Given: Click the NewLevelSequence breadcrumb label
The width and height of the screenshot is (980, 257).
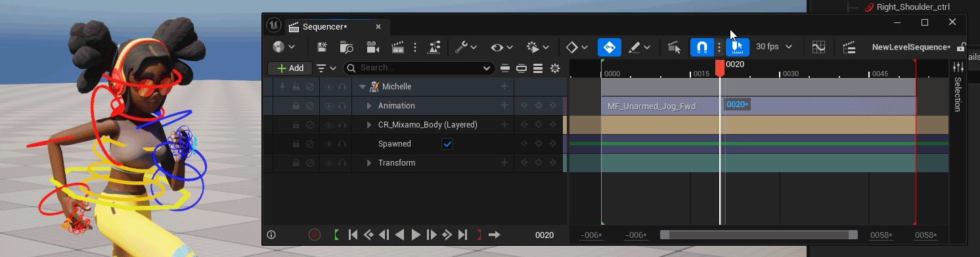Looking at the screenshot, I should pos(911,47).
